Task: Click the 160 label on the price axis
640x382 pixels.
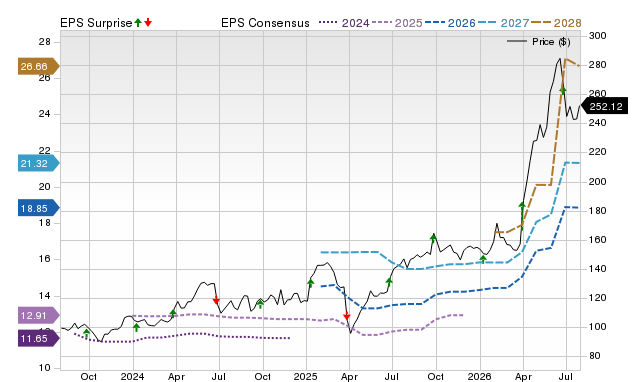Action: (598, 240)
